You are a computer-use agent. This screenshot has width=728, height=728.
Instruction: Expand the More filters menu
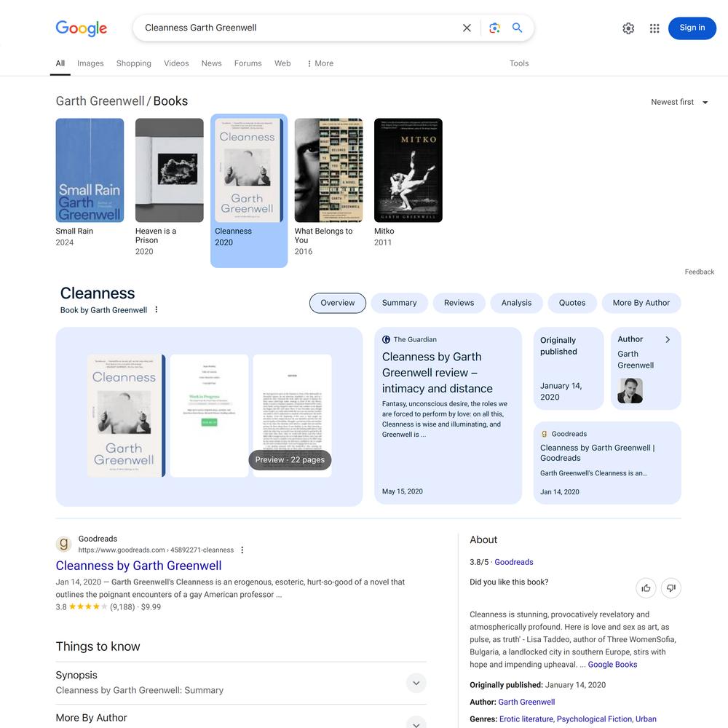click(320, 63)
